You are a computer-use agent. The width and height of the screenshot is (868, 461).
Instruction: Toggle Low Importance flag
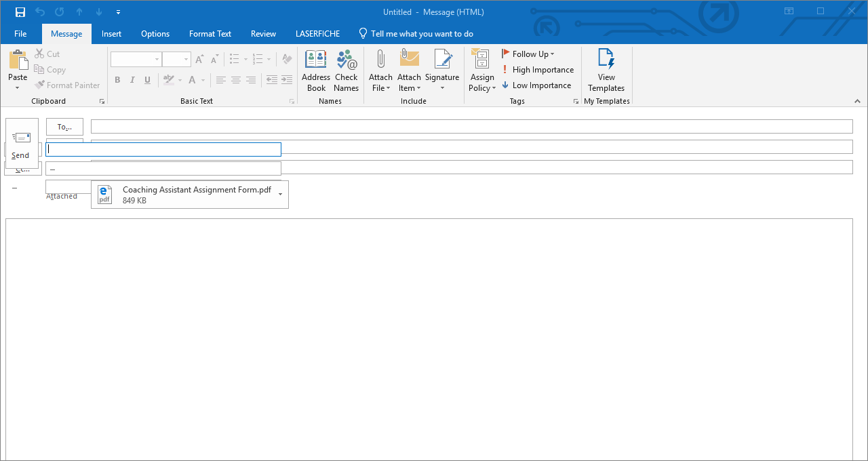tap(536, 85)
